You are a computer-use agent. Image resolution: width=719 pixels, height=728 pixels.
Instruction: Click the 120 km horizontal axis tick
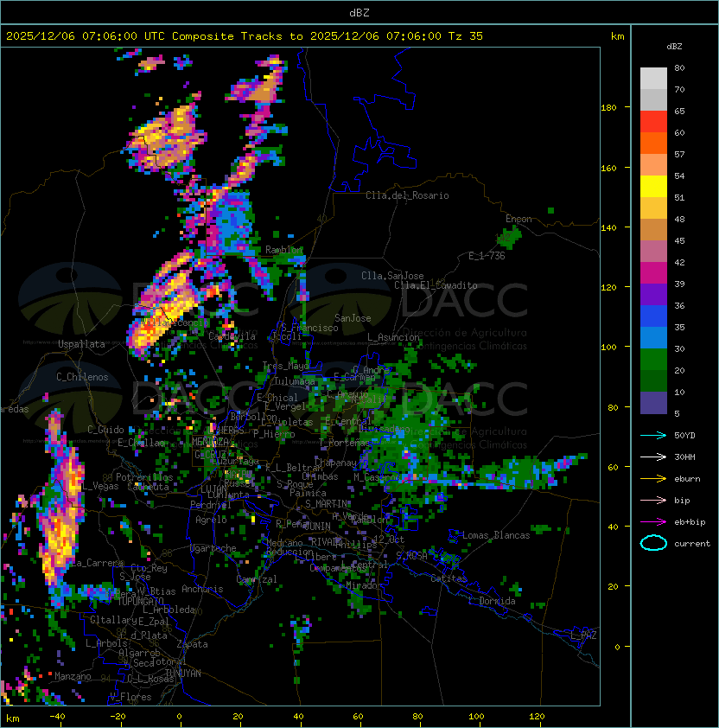pyautogui.click(x=537, y=717)
